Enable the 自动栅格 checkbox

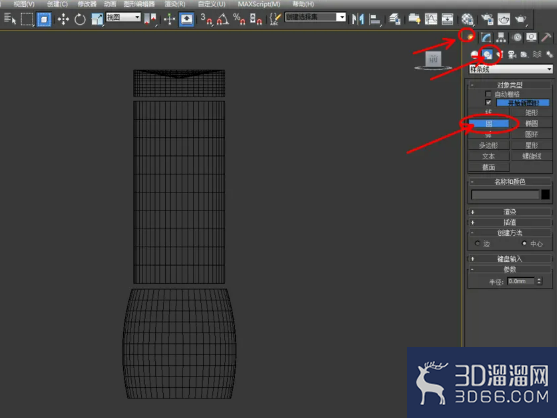click(x=488, y=94)
